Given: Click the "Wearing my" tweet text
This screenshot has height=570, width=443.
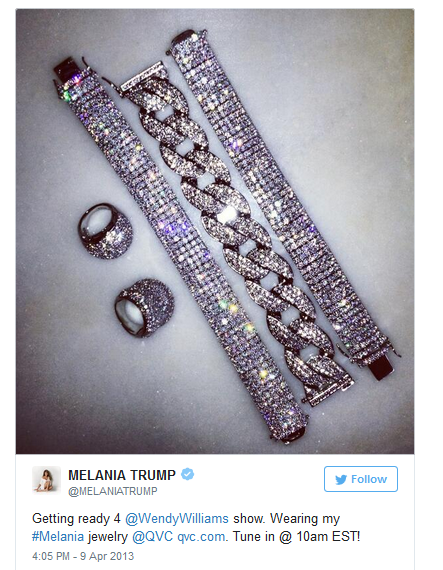Looking at the screenshot, I should tap(305, 519).
